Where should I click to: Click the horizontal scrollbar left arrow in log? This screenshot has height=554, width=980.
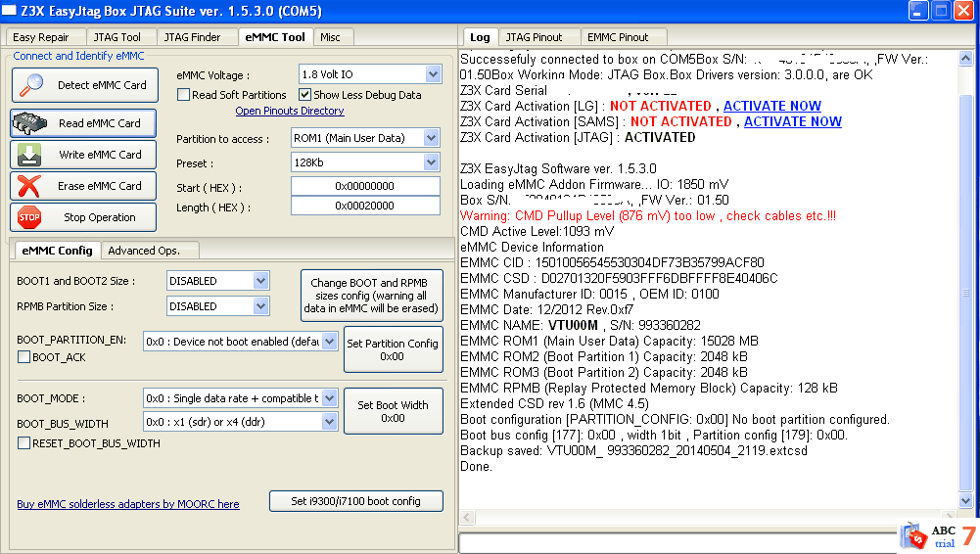click(468, 517)
